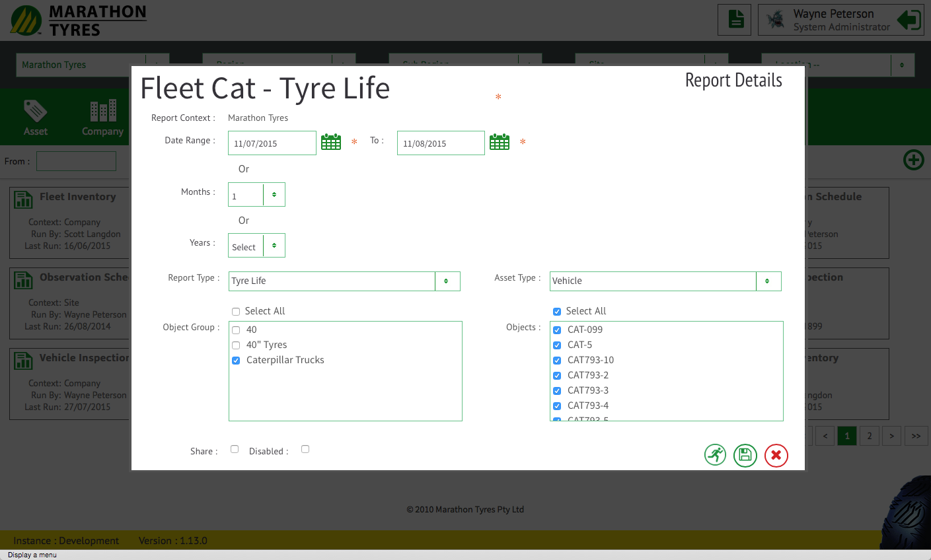Viewport: 931px width, 560px height.
Task: Click the Save floppy disk icon
Action: point(745,455)
